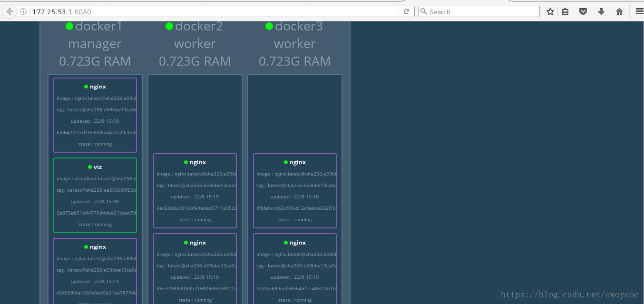The width and height of the screenshot is (644, 304).
Task: Click container ID starting 4fbfebc4d66c
Action: [x=296, y=208]
